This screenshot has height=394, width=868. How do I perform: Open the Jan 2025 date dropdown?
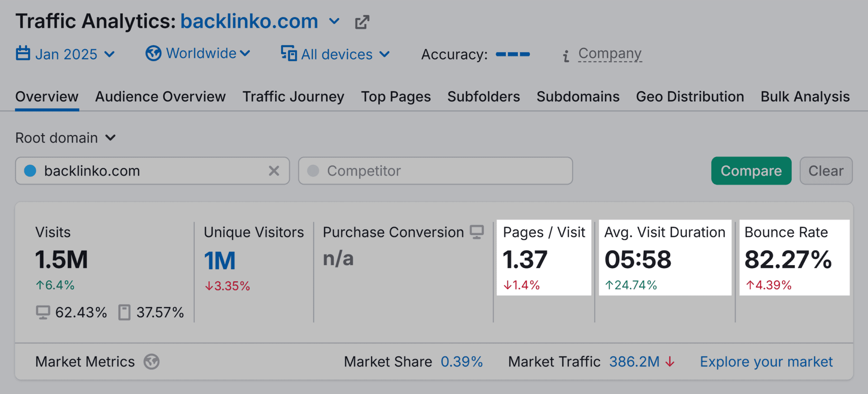tap(110, 54)
